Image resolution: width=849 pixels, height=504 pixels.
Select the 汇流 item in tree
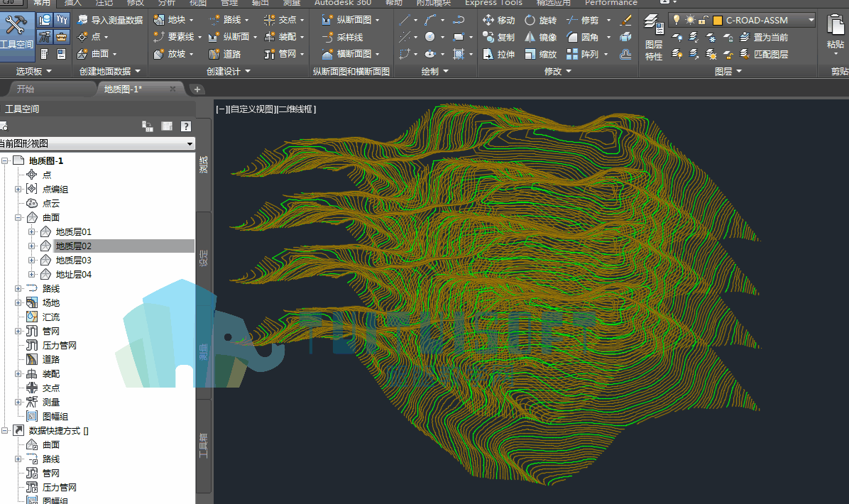click(51, 317)
